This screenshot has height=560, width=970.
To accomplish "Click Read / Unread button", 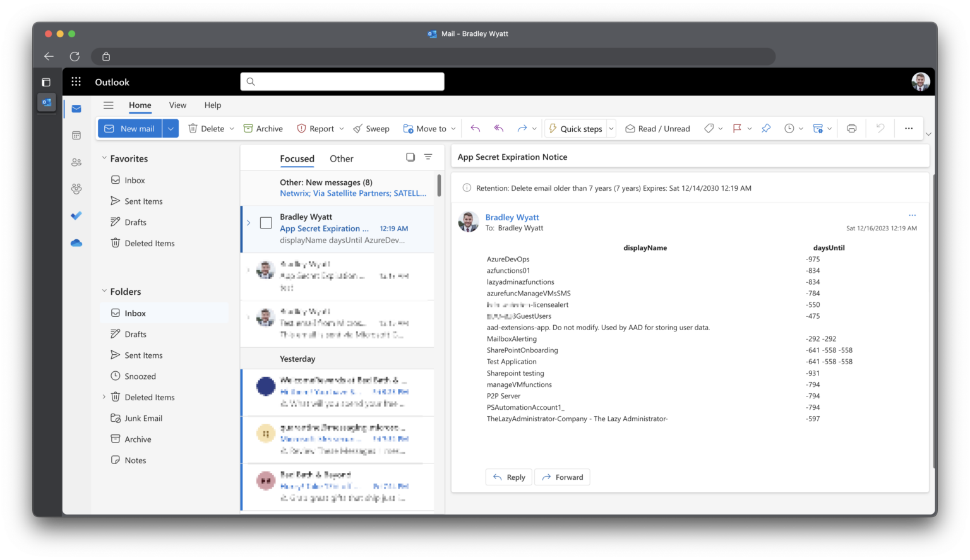I will [657, 129].
